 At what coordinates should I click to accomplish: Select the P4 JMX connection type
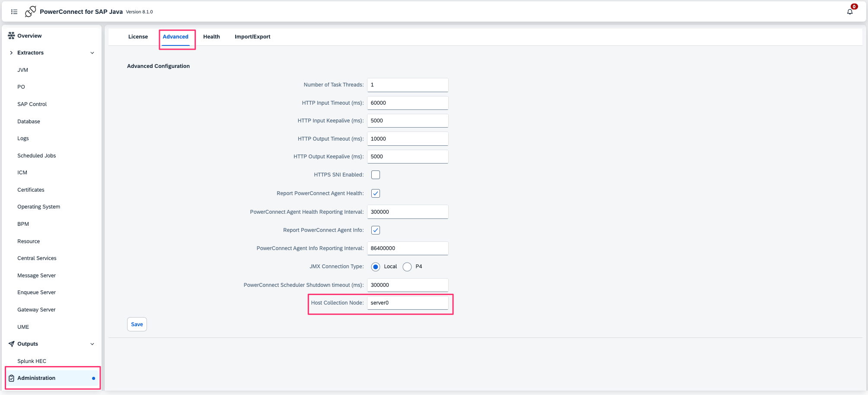[x=407, y=267]
